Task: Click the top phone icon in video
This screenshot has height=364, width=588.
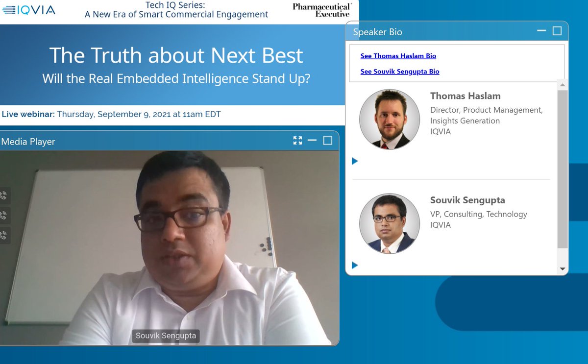Action: 3,195
